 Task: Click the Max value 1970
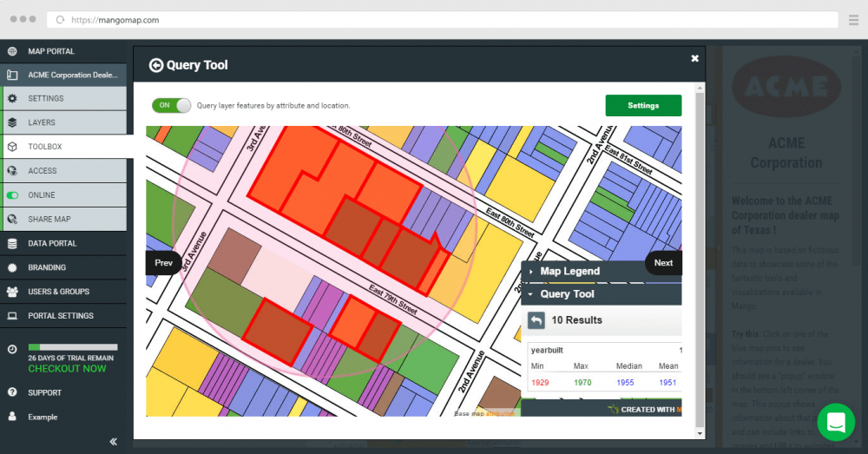[582, 383]
